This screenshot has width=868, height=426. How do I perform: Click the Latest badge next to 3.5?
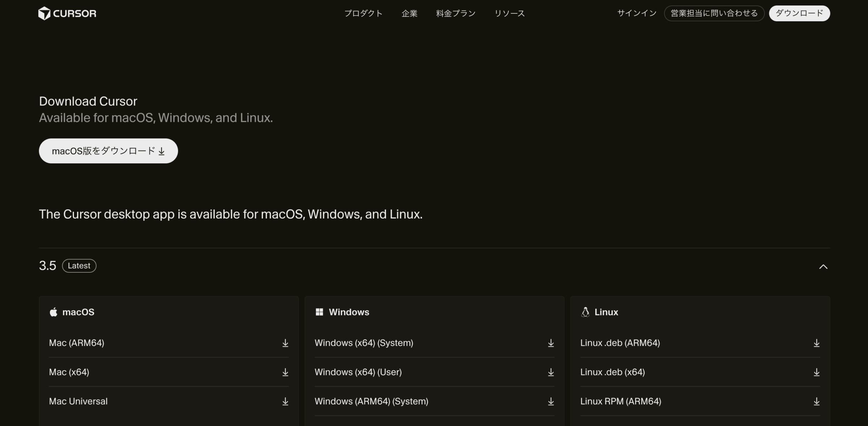point(79,266)
